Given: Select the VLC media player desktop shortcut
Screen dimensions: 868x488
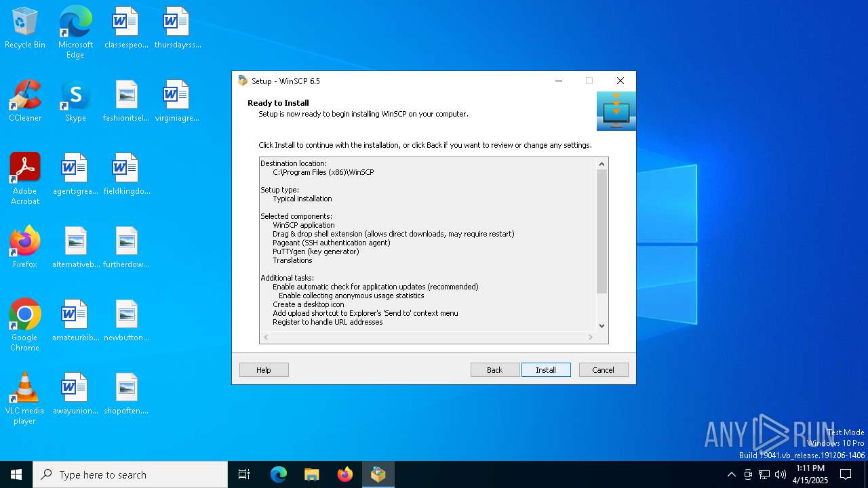Looking at the screenshot, I should pos(25,399).
